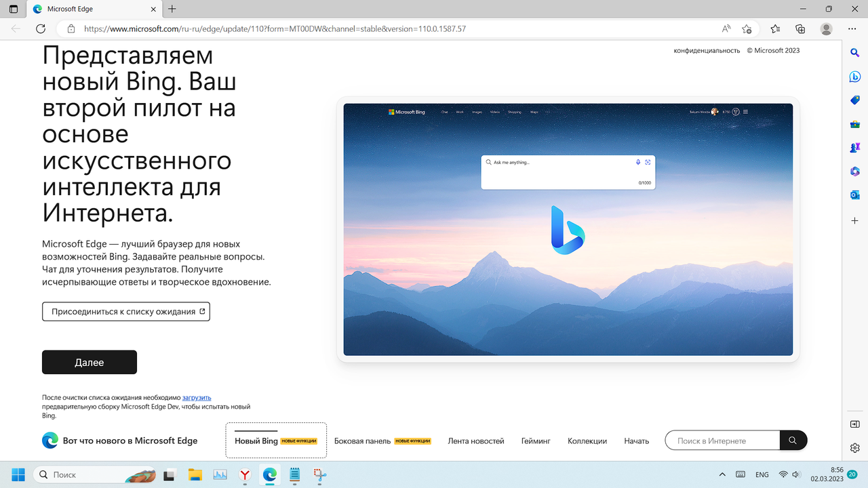The width and height of the screenshot is (868, 488).
Task: Switch to the 'Начать' tab
Action: 637,441
